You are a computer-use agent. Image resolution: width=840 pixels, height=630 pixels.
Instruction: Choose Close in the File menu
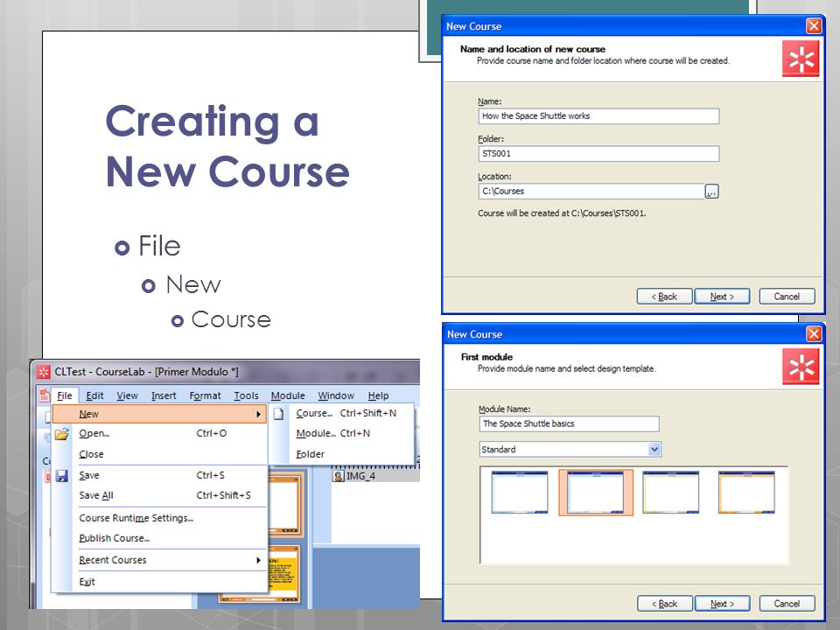159,454
